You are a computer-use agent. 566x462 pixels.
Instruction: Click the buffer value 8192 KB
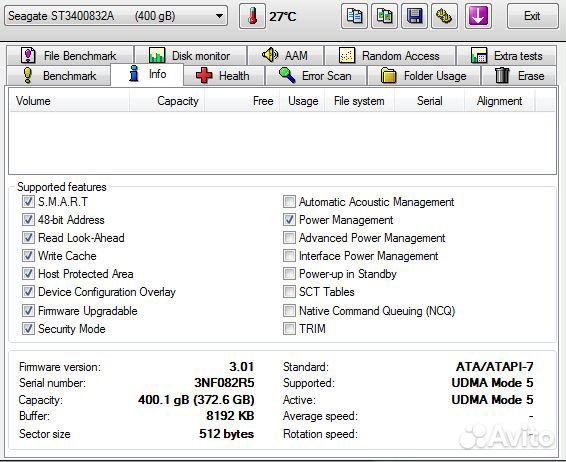[x=230, y=416]
